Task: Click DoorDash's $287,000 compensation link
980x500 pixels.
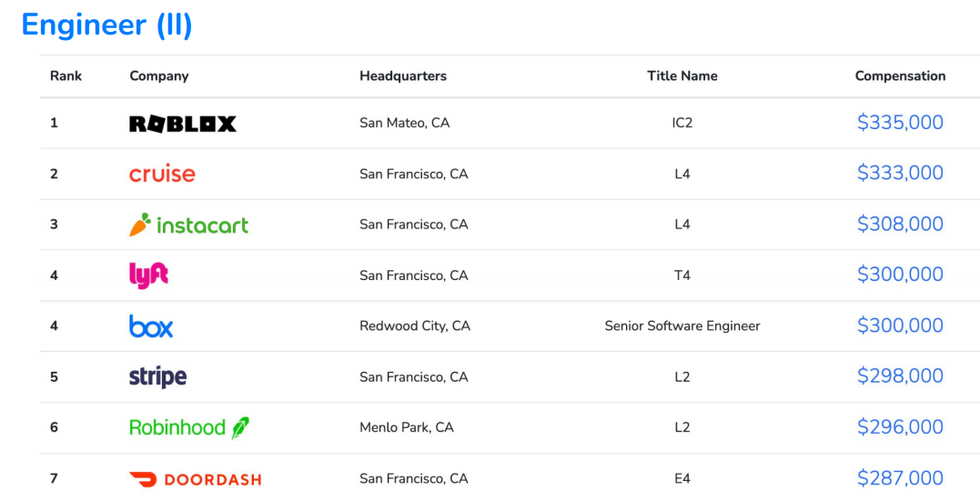Action: click(900, 478)
